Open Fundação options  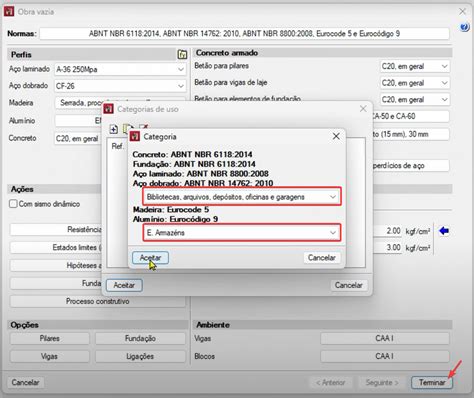coord(140,338)
